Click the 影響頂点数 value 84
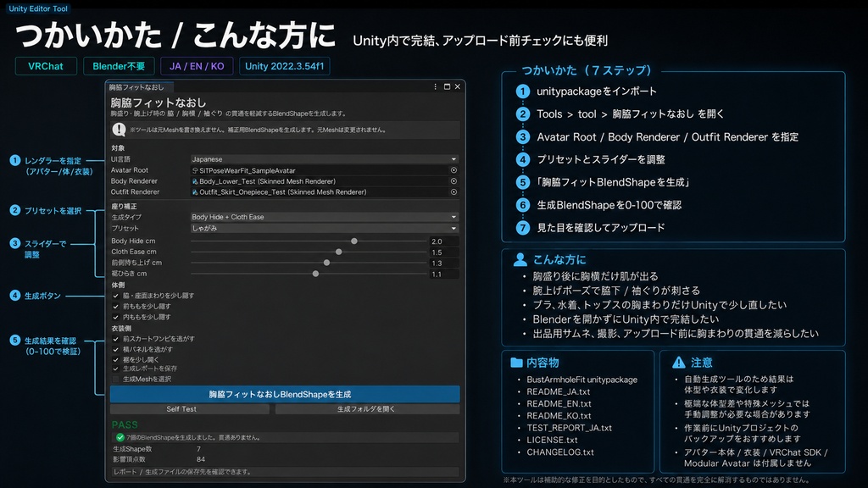The image size is (868, 488). coord(200,459)
